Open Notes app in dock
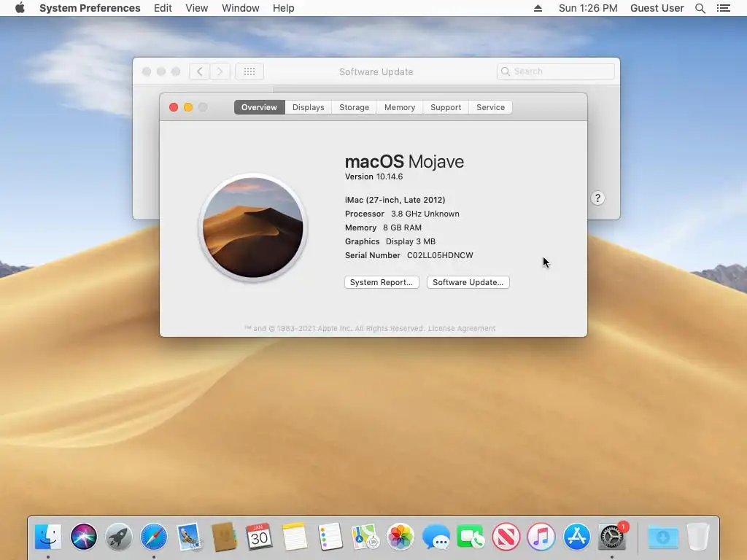Screen dimensions: 747x560 click(x=295, y=537)
